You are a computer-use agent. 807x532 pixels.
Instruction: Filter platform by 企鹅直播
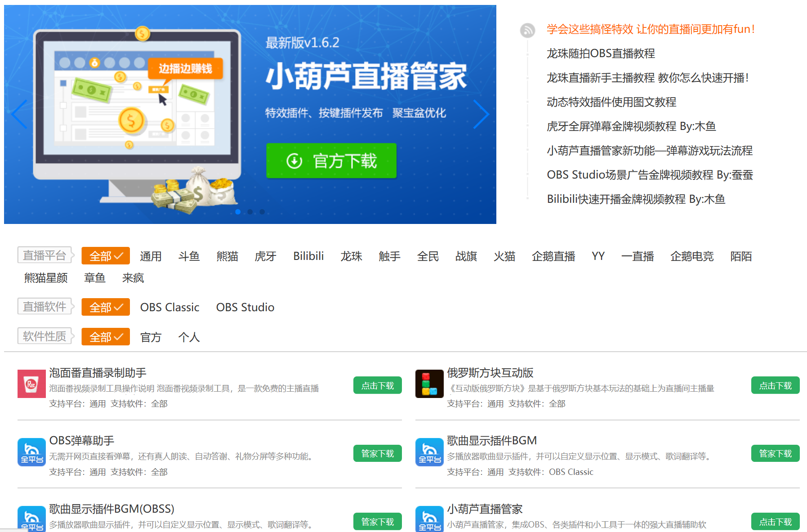click(553, 256)
